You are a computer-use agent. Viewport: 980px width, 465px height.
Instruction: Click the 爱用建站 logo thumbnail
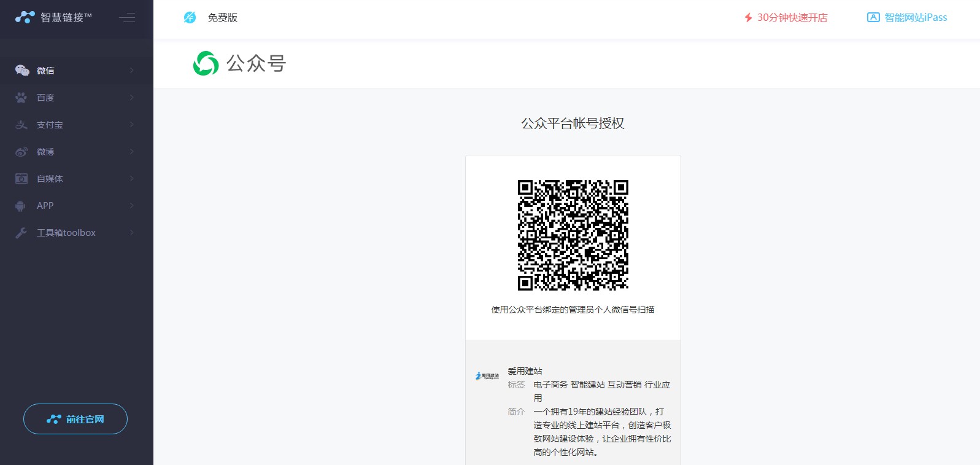[487, 376]
